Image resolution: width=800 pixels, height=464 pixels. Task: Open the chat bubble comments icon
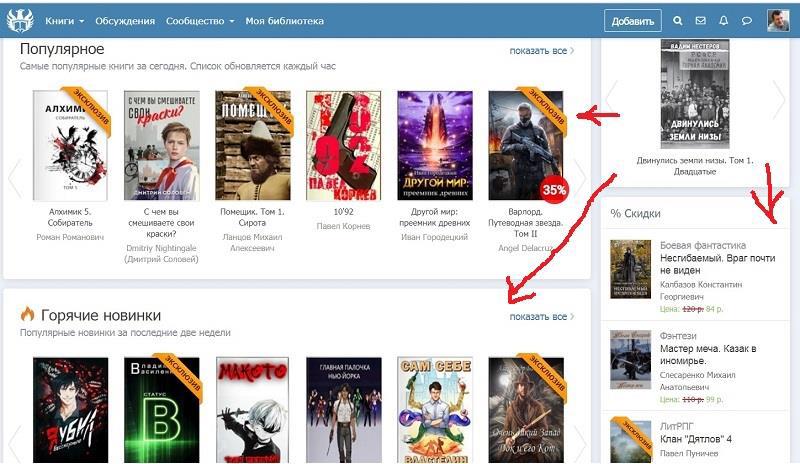tap(747, 21)
